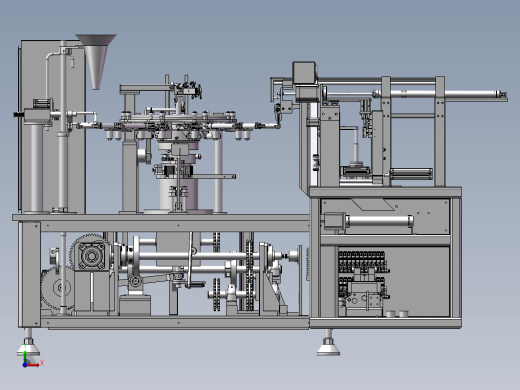Screen dimensions: 520x390
Task: Select the conical hopper funnel on the machine
Action: pos(96,61)
